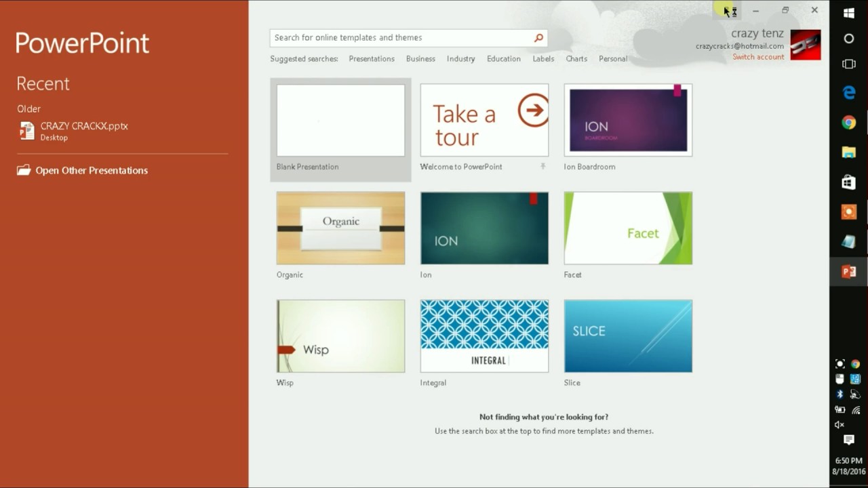Open File Explorer from the taskbar
The width and height of the screenshot is (868, 488).
848,152
